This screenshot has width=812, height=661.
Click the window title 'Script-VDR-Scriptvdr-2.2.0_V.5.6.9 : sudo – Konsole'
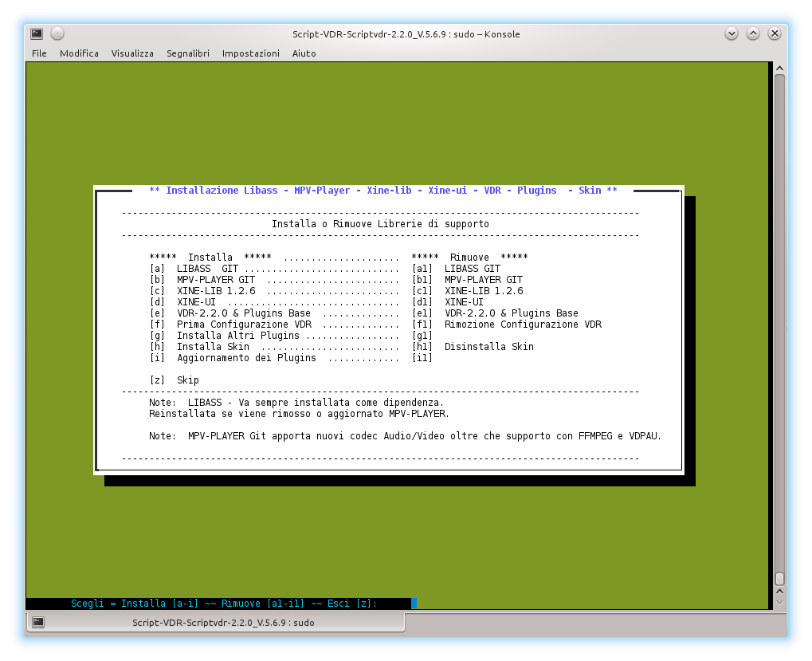point(406,34)
